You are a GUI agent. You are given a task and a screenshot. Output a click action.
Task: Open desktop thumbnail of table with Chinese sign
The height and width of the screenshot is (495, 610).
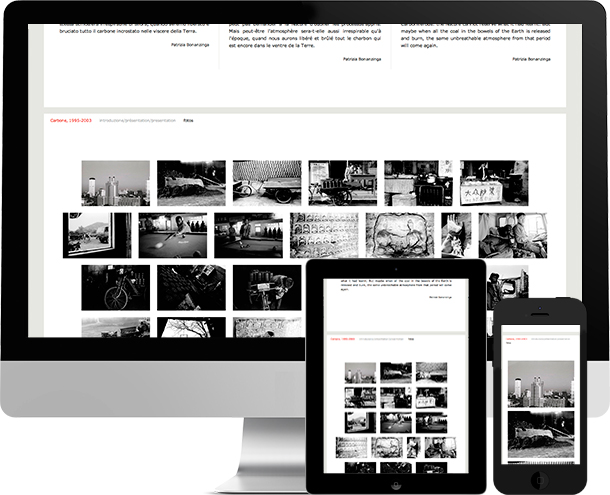(494, 183)
